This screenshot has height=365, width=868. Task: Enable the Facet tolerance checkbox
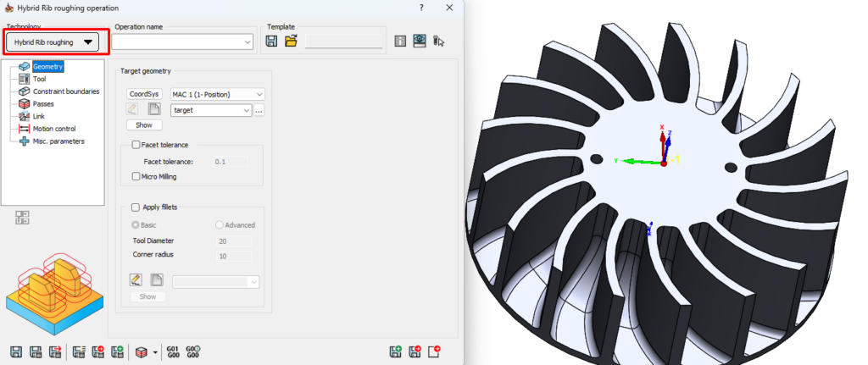(136, 146)
